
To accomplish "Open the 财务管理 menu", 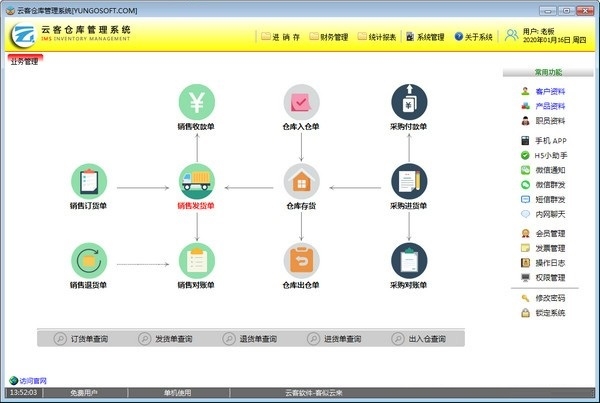I will (329, 37).
